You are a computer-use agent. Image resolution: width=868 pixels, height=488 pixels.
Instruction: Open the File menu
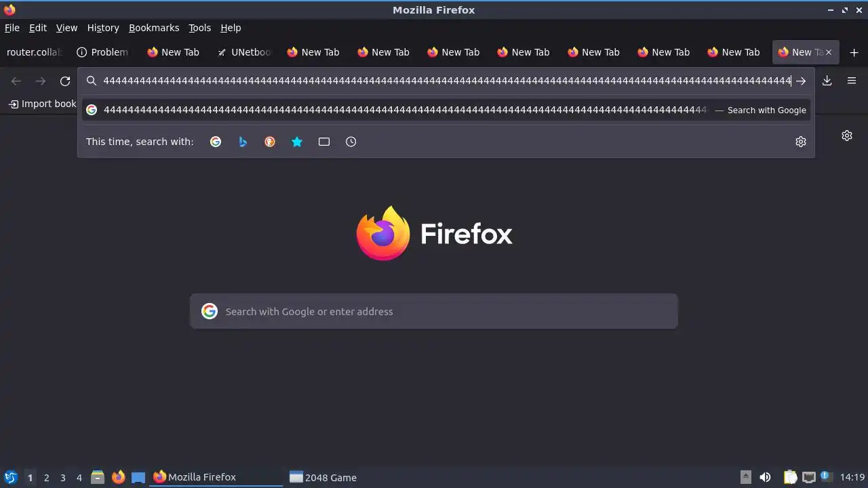(12, 28)
